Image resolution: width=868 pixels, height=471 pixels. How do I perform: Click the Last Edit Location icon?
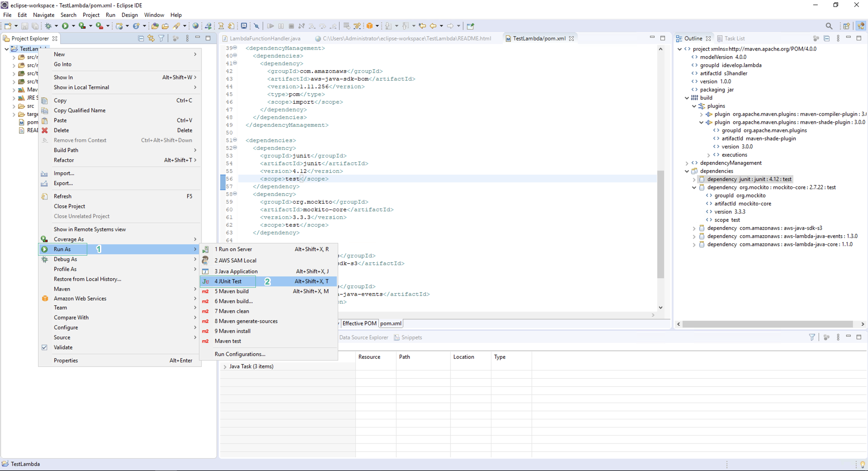pos(422,26)
